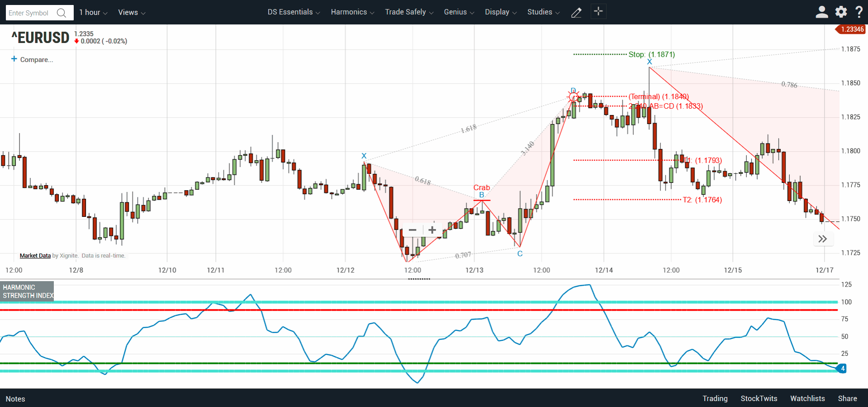Open the user account profile icon
Screen dimensions: 868x407
click(821, 12)
